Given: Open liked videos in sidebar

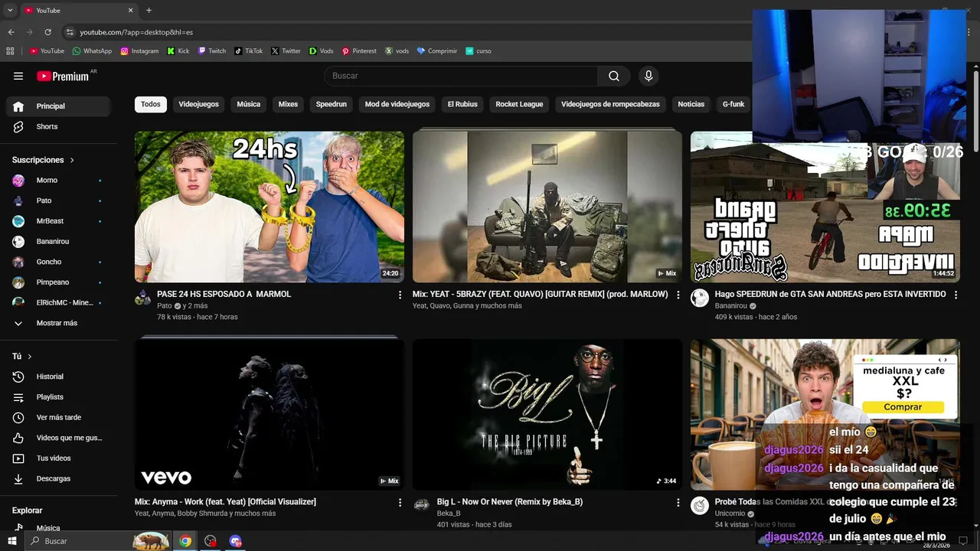Looking at the screenshot, I should (59, 438).
